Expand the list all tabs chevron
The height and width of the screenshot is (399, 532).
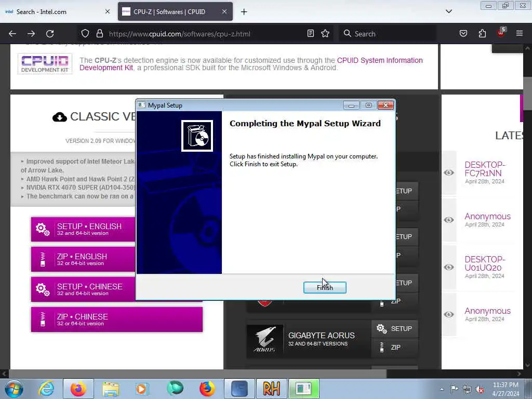coord(448,11)
